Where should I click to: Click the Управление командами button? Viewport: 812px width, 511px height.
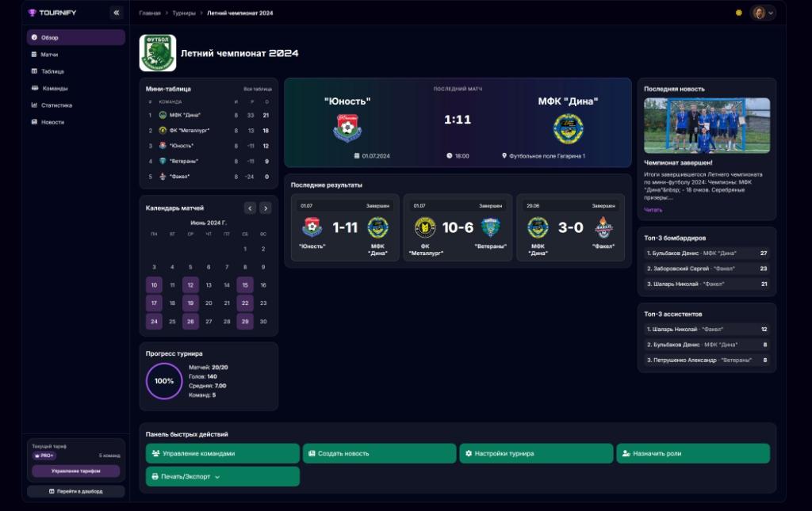(x=223, y=454)
